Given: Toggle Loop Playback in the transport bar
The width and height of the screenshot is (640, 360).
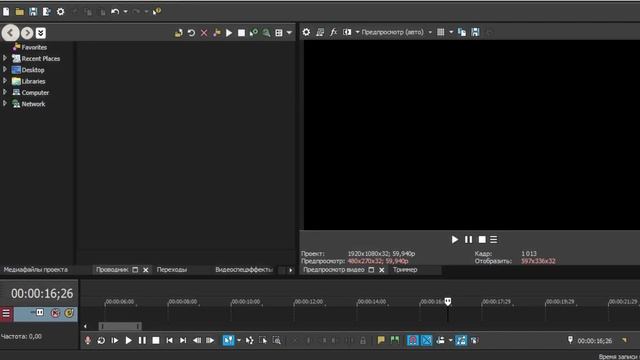Looking at the screenshot, I should coord(101,340).
